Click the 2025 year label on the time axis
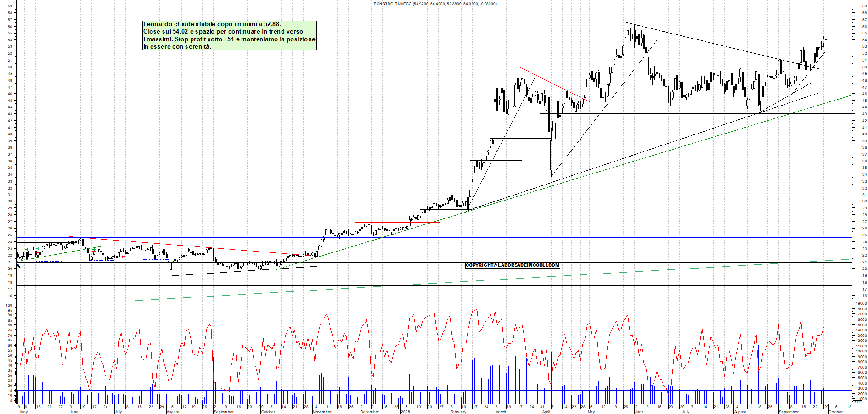 point(405,412)
